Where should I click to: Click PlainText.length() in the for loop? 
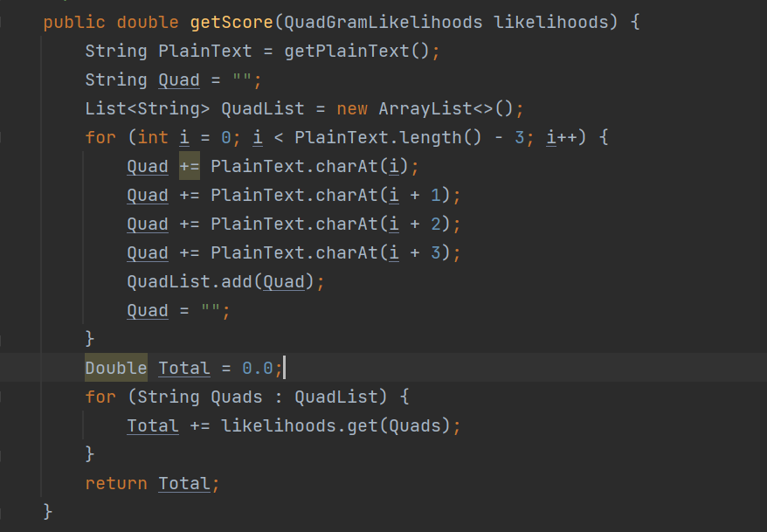point(388,137)
